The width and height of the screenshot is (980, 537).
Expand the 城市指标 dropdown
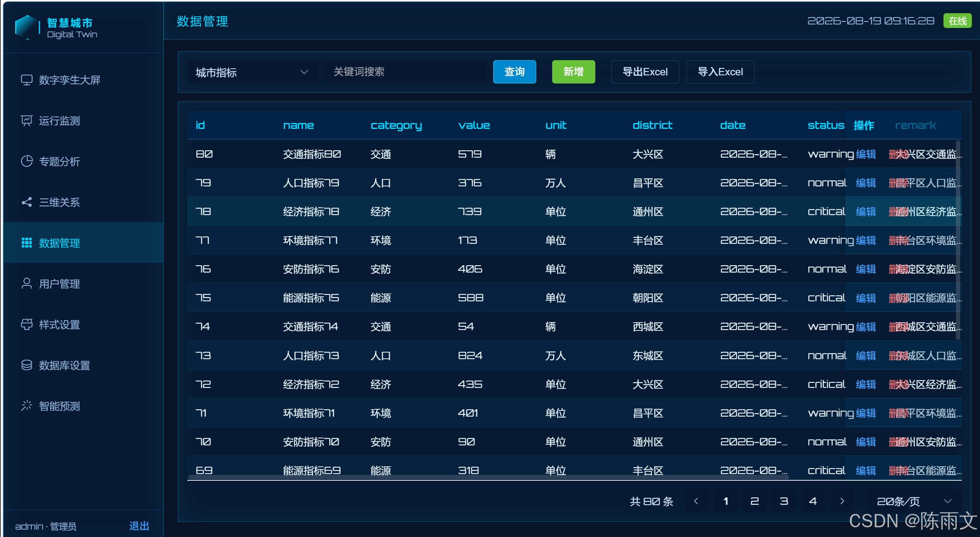[252, 72]
